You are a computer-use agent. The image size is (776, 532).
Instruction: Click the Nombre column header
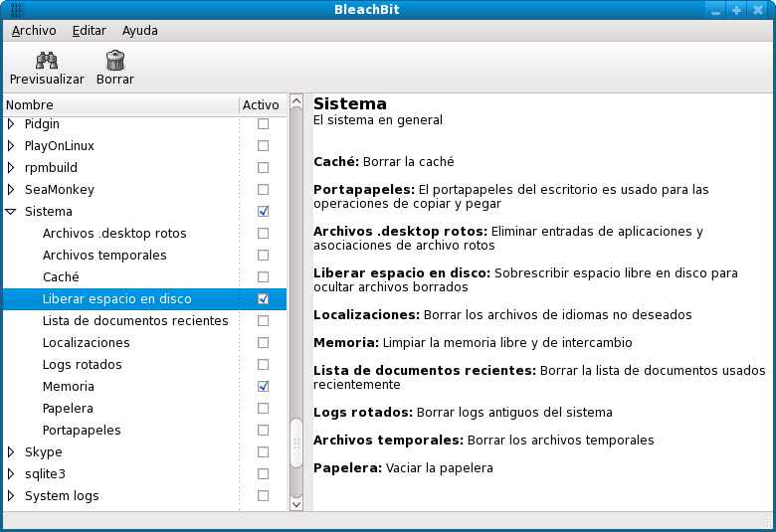(x=119, y=104)
